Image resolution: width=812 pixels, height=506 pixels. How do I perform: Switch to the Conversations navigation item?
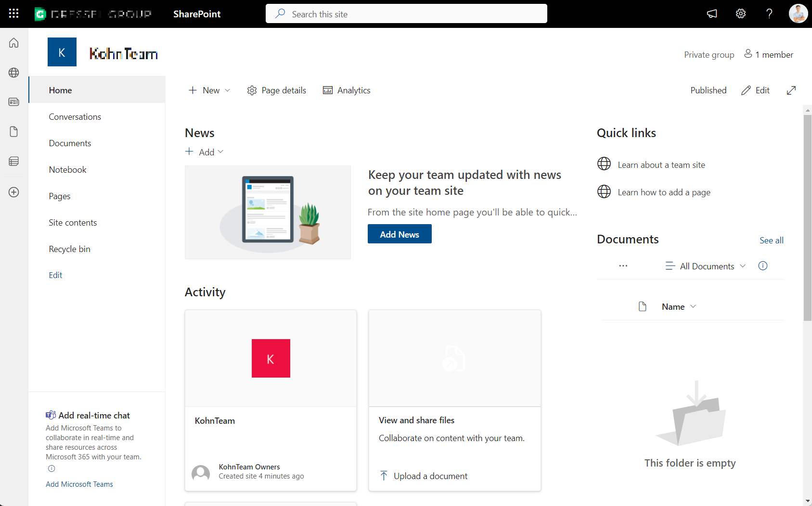pos(75,116)
